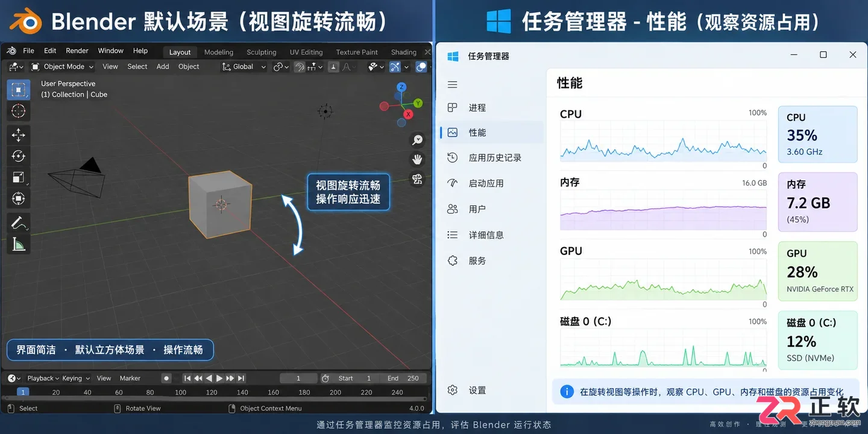Switch to the Modeling workspace tab

pyautogui.click(x=219, y=52)
